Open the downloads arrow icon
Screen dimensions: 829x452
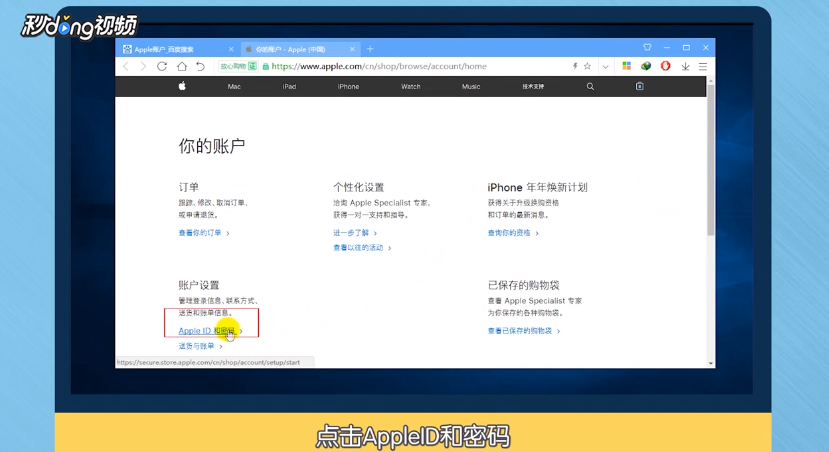(685, 66)
